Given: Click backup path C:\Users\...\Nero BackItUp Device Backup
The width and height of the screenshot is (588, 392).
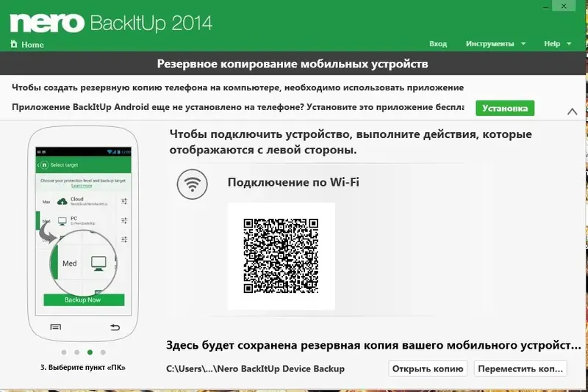Looking at the screenshot, I should pos(255,369).
